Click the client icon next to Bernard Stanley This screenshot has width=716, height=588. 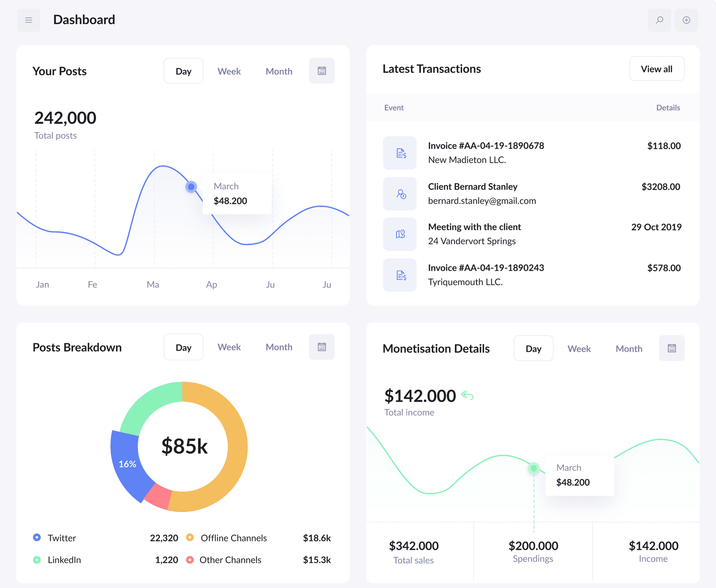(400, 194)
